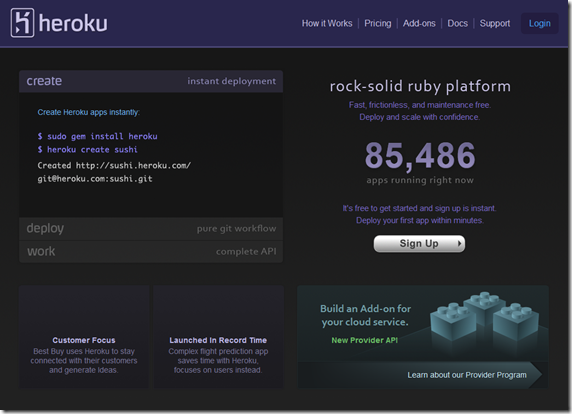This screenshot has width=572, height=414.
Task: Go to the Pricing page
Action: tap(378, 23)
